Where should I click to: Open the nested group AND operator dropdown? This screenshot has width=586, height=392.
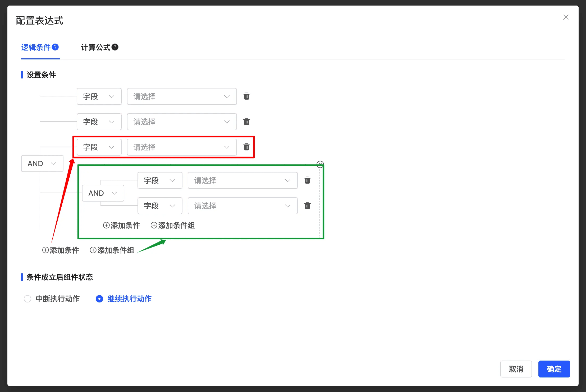point(103,193)
